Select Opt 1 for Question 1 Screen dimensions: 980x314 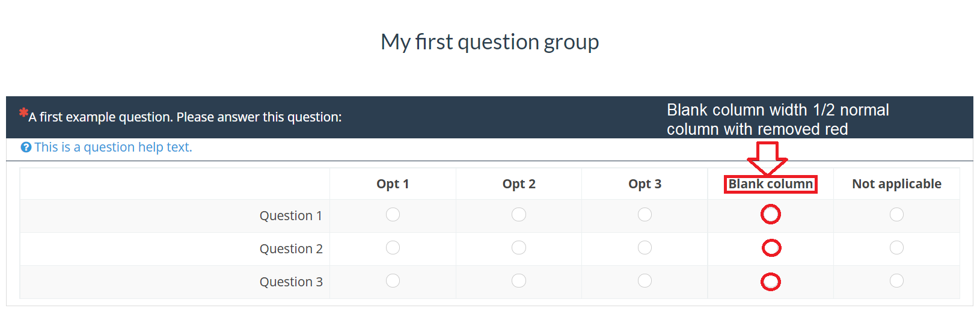point(393,215)
